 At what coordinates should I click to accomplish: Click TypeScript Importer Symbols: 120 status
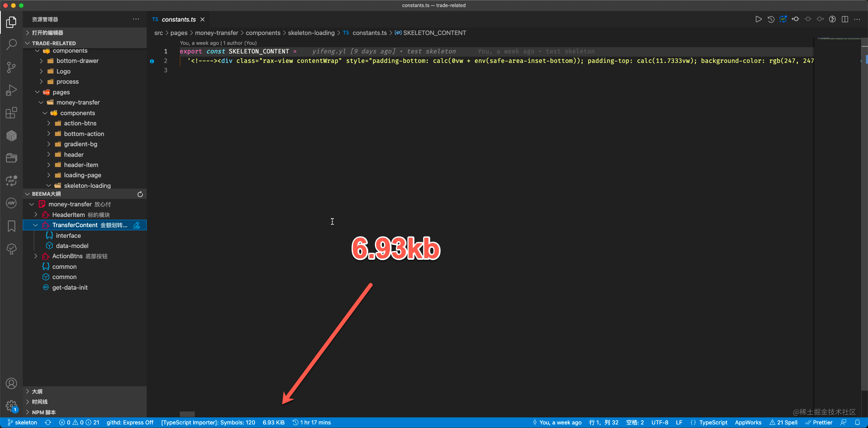click(x=208, y=422)
